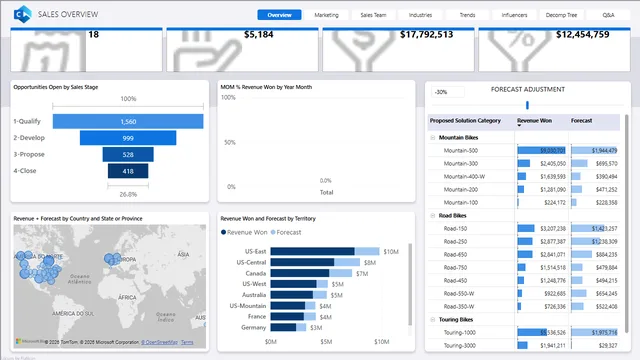Select the Canada revenue bar
Image resolution: width=640 pixels, height=360 pixels.
300,273
